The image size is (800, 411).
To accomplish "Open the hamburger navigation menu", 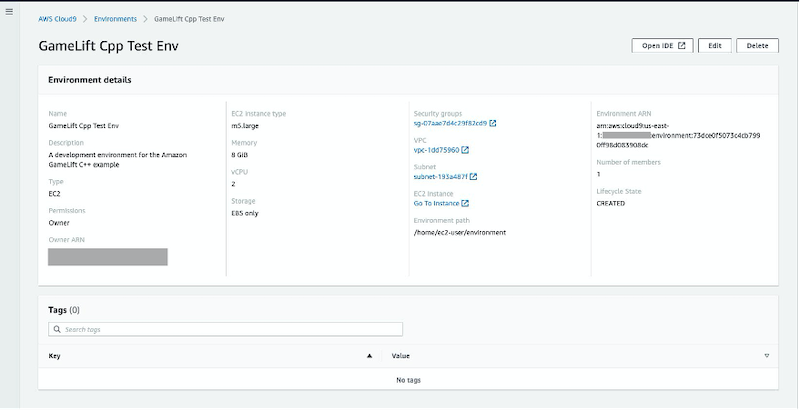I will coord(9,11).
